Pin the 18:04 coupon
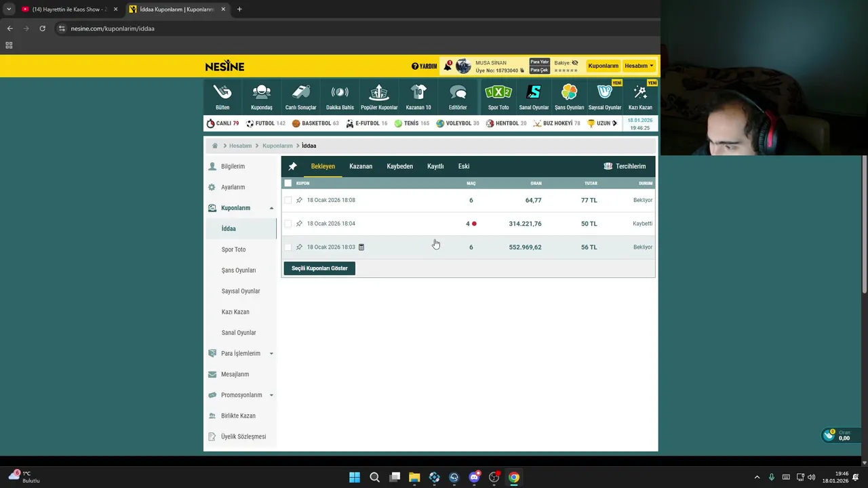The width and height of the screenshot is (868, 488). [x=299, y=224]
